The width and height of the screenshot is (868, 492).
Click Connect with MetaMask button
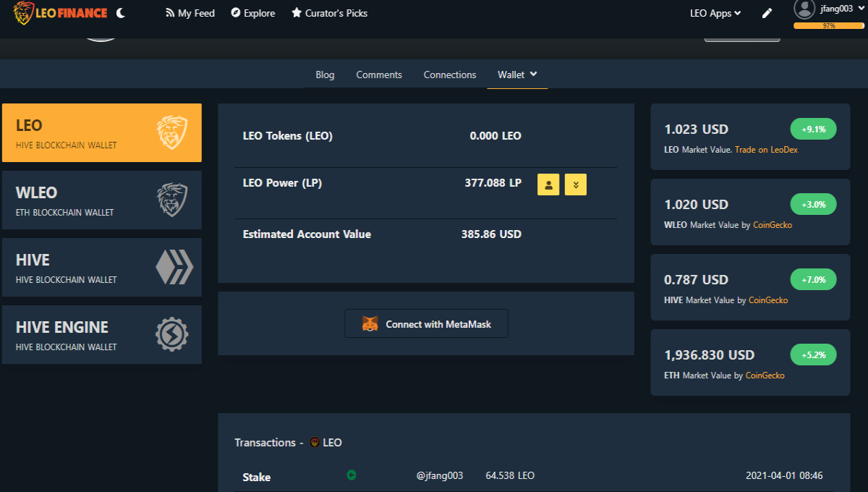tap(427, 323)
